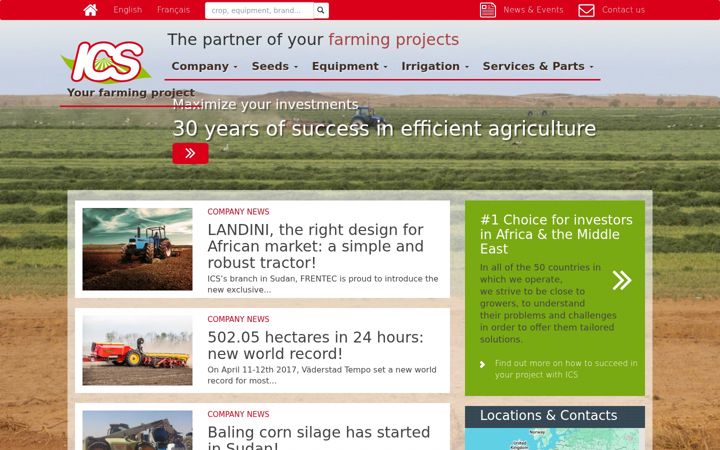Click 'ICS's branch in Sudan, FRENTEC' excerpt
This screenshot has width=720, height=450.
[x=323, y=284]
